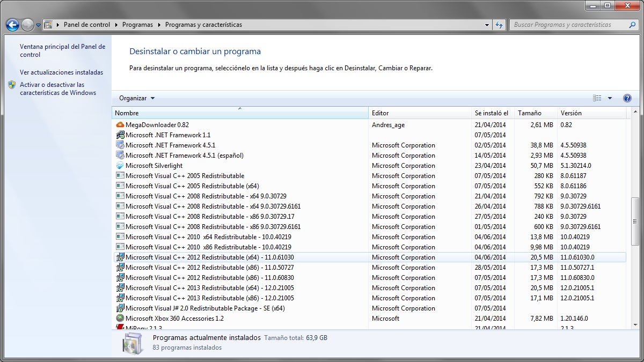Sort by the Editor column header

(x=420, y=113)
